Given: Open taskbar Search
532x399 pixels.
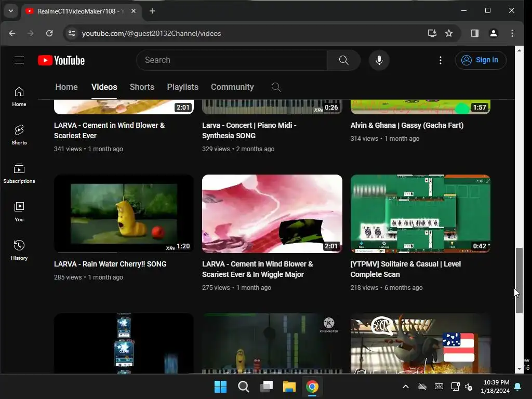Looking at the screenshot, I should point(243,387).
